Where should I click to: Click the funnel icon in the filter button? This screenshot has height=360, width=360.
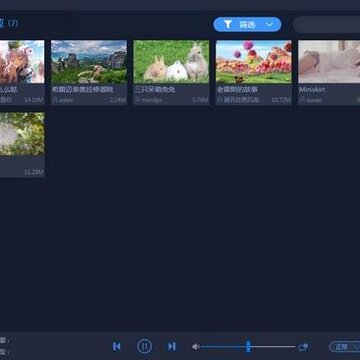click(x=228, y=24)
